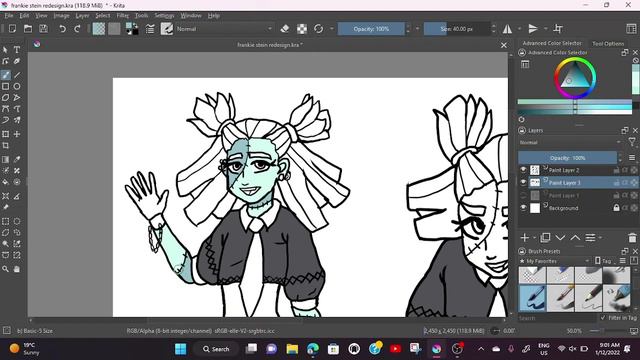The image size is (640, 360).
Task: Select the Line tool
Action: click(x=17, y=75)
